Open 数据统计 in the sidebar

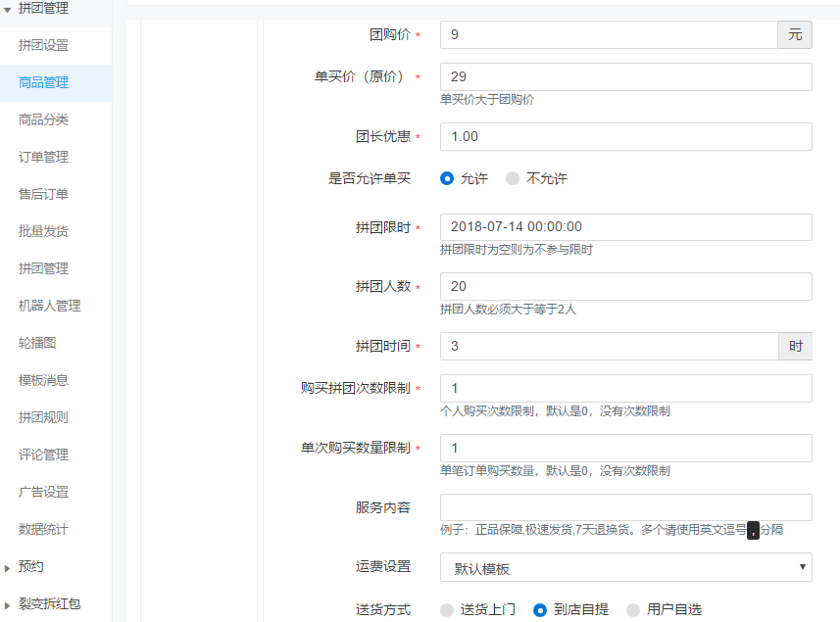(x=43, y=529)
